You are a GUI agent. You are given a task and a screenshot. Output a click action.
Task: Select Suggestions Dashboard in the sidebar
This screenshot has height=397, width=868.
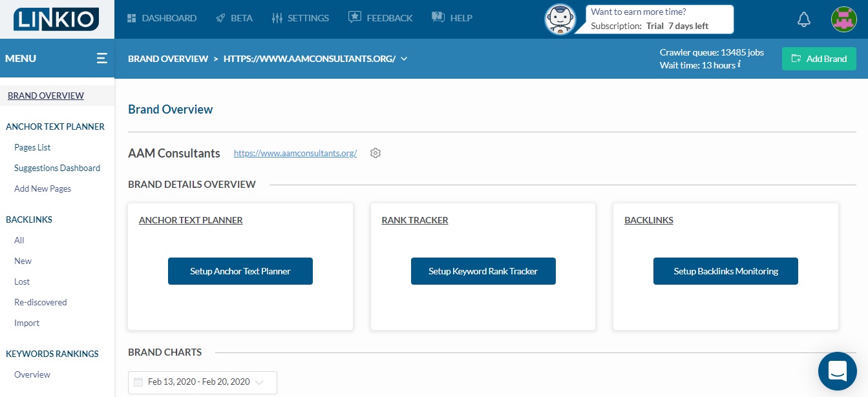57,168
